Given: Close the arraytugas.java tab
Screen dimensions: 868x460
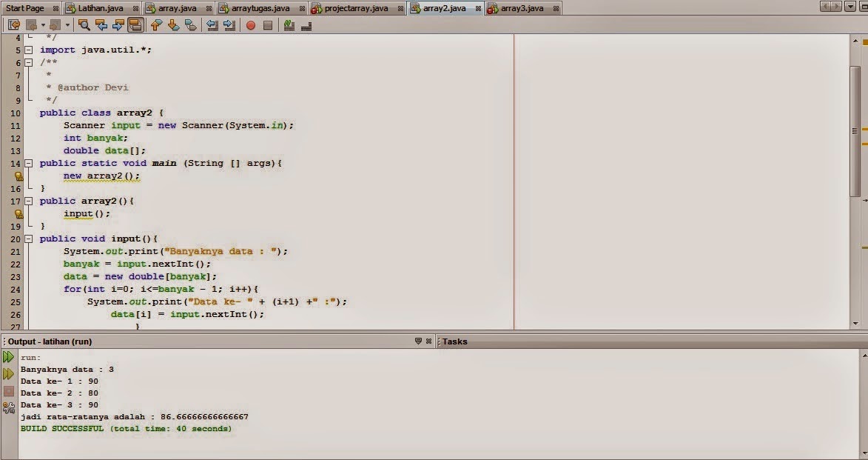Looking at the screenshot, I should pos(302,8).
